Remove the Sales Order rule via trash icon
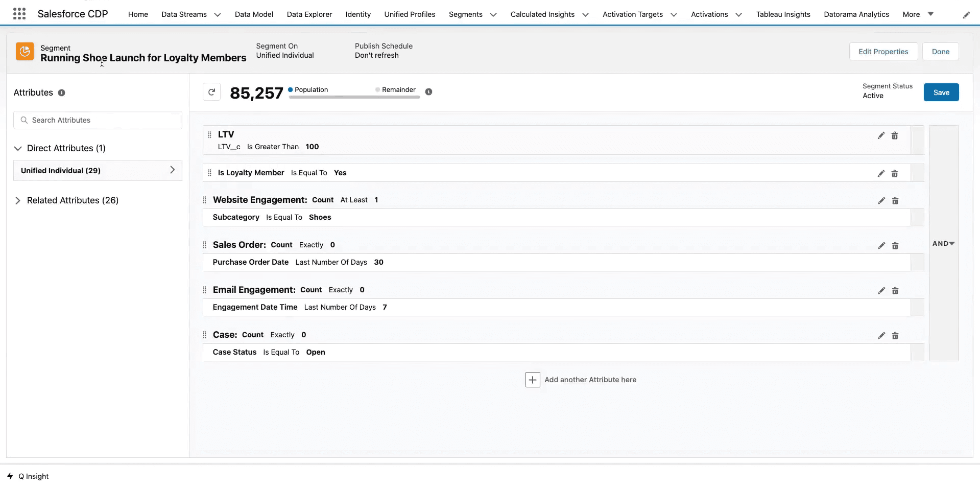980x487 pixels. [895, 246]
